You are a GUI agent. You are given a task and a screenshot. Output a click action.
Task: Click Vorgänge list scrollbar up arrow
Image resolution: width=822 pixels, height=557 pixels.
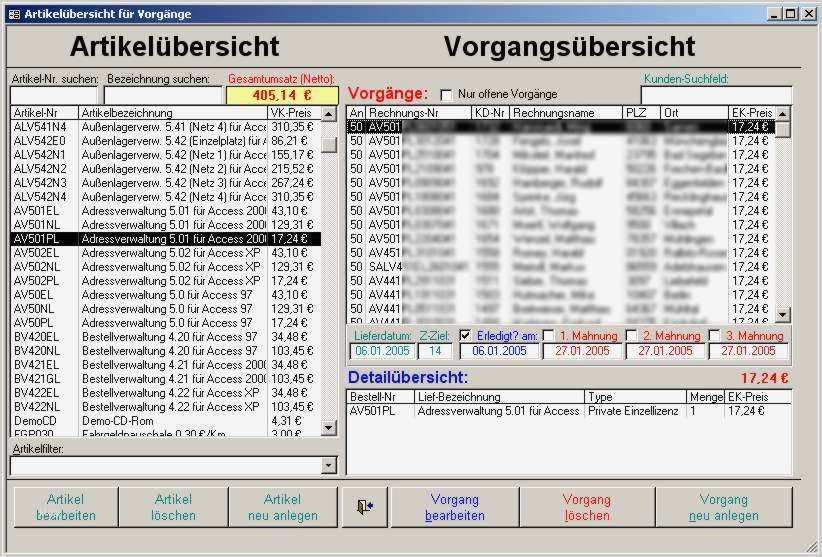(x=783, y=113)
